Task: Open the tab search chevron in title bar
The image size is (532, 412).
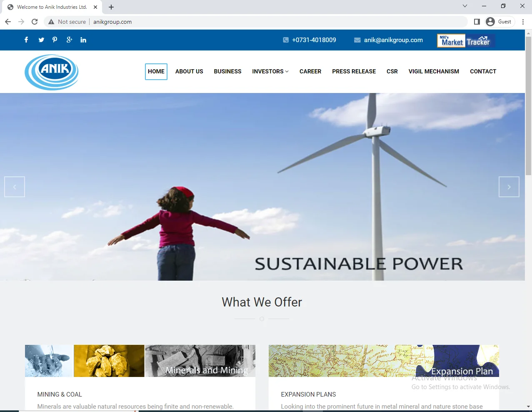Action: (x=465, y=6)
